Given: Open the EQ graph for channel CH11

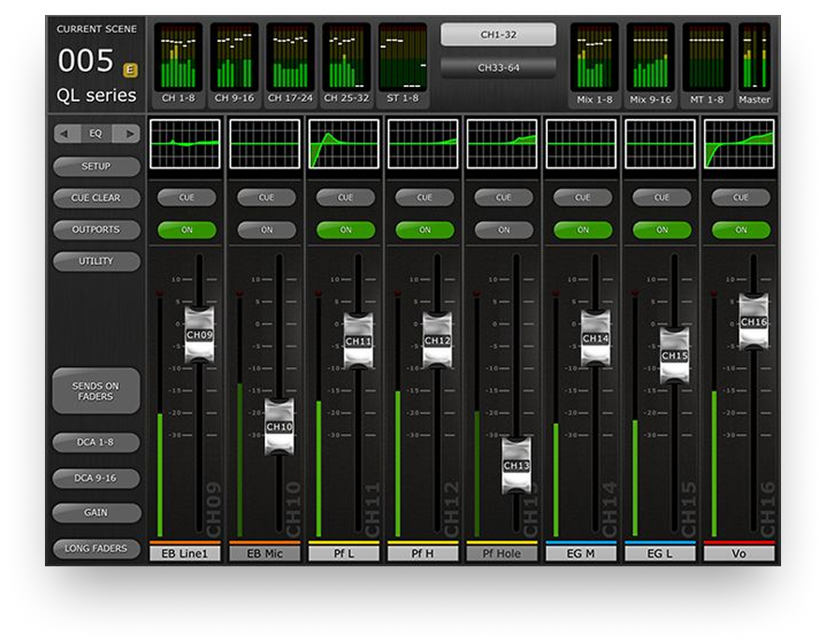Looking at the screenshot, I should point(345,143).
